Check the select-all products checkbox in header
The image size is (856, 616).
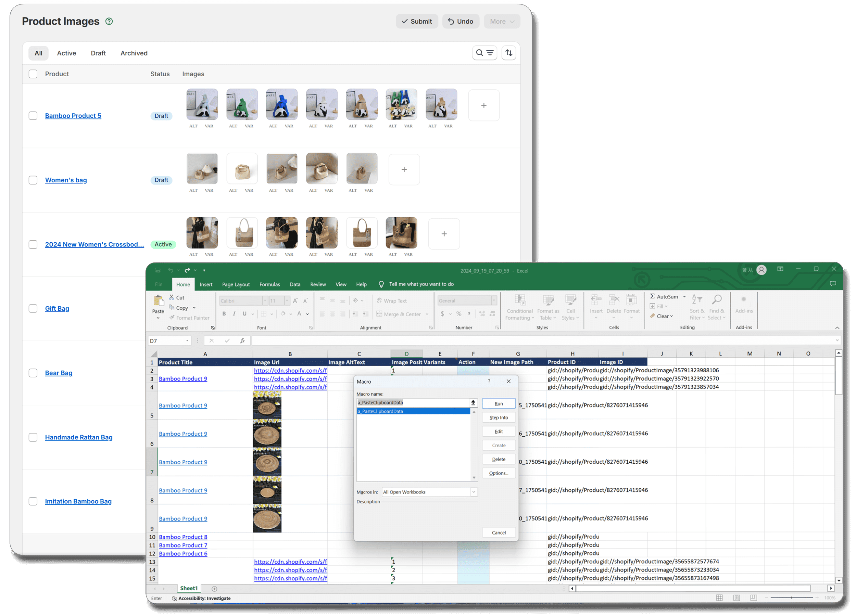point(33,74)
